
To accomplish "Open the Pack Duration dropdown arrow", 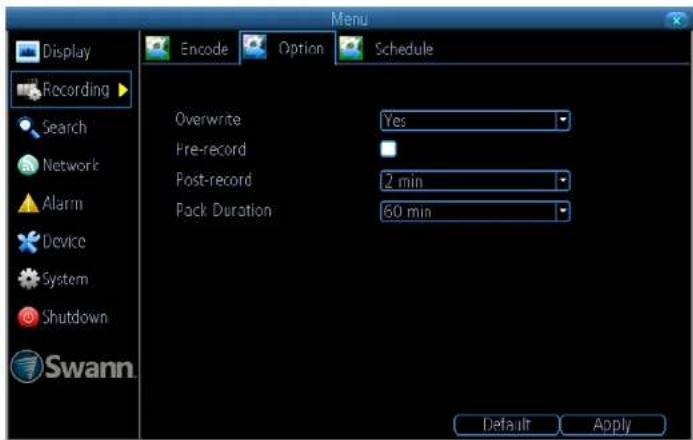I will (563, 211).
